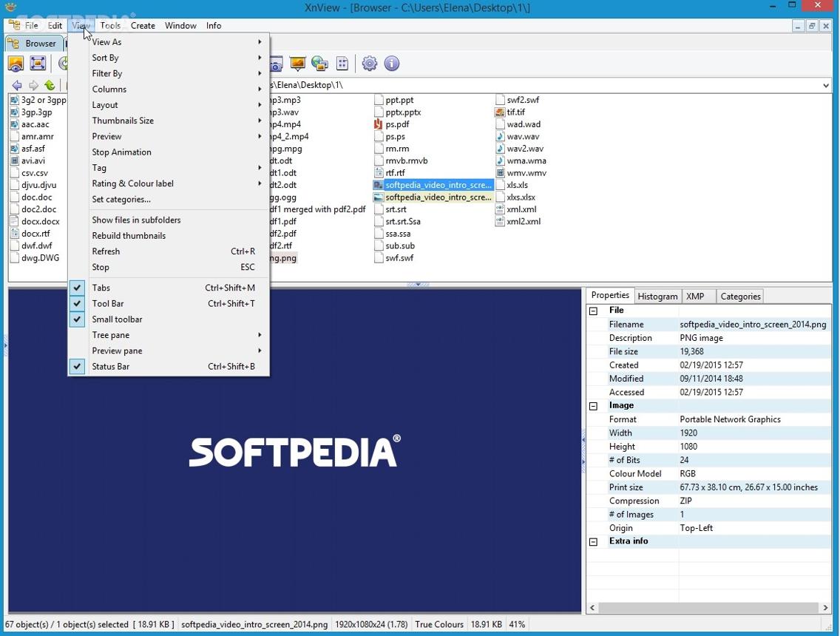Launch the Slideshow toolbar icon

[x=297, y=64]
